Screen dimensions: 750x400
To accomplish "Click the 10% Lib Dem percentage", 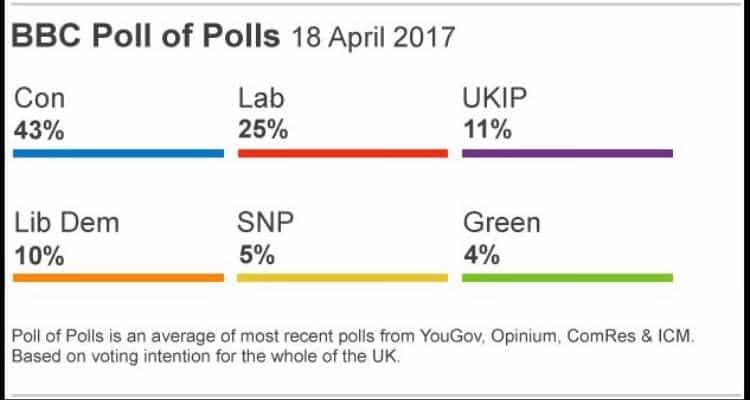I will point(39,254).
